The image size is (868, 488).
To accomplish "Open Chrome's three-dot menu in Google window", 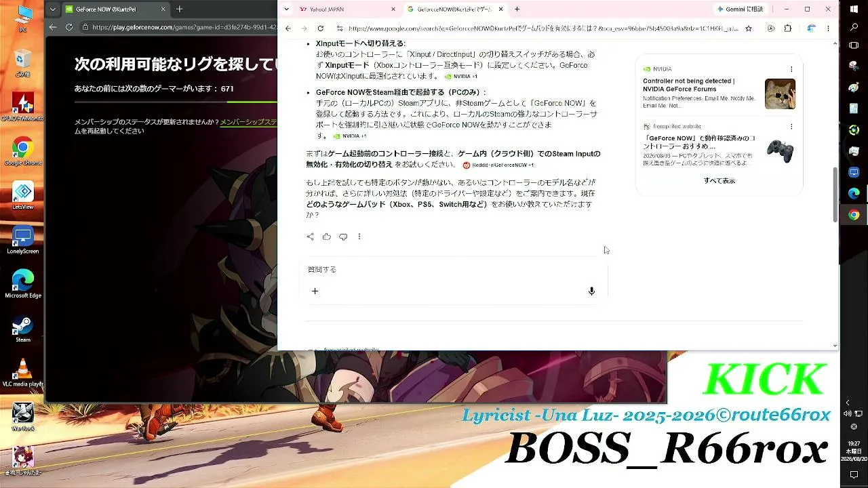I will [x=829, y=28].
